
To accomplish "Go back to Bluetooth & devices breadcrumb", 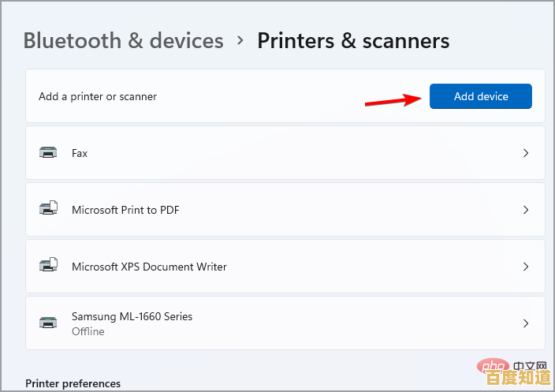I will 124,40.
